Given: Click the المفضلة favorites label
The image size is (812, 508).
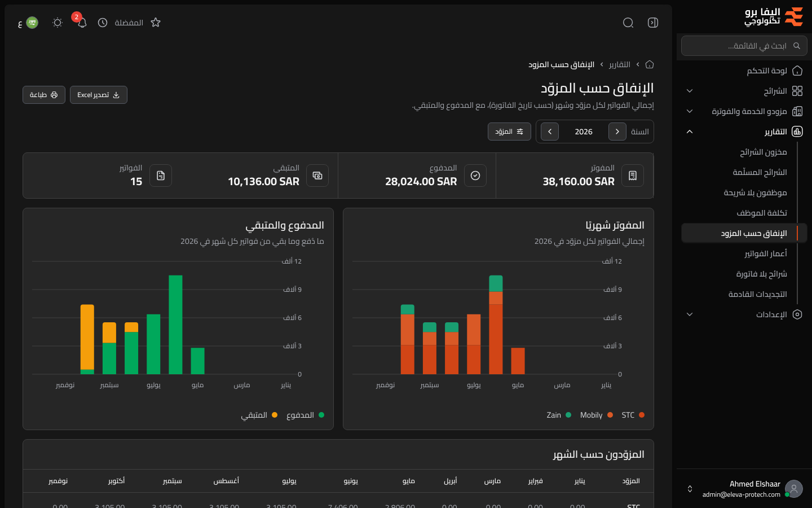Looking at the screenshot, I should (129, 23).
